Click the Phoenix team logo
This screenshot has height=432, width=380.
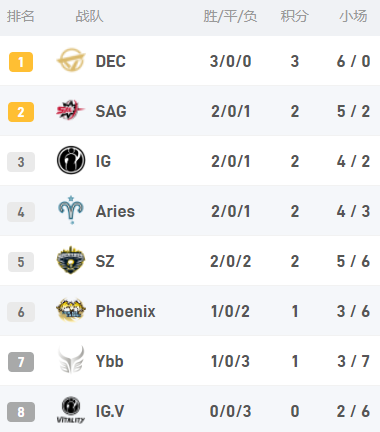[x=71, y=310]
